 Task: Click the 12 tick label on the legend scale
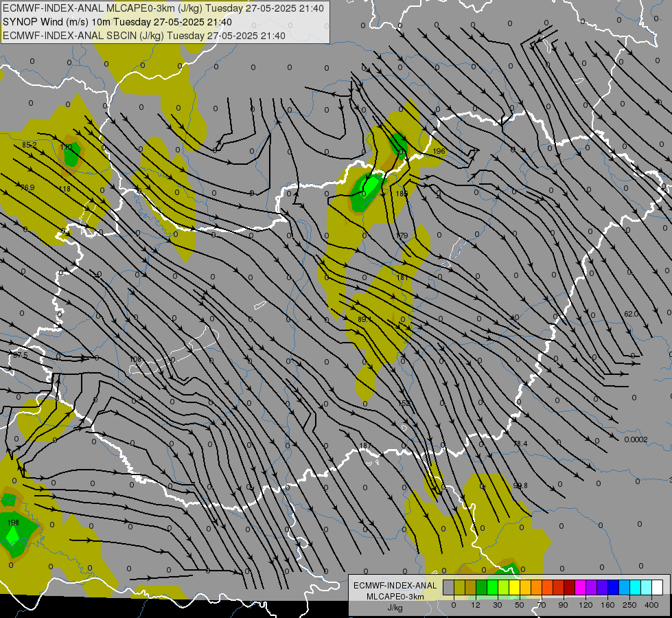476,605
